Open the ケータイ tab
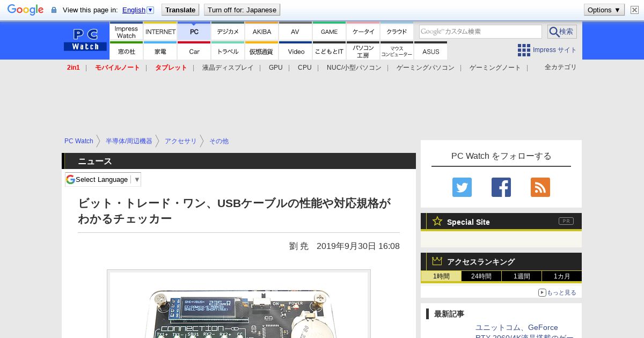This screenshot has width=644, height=338. pos(363,32)
